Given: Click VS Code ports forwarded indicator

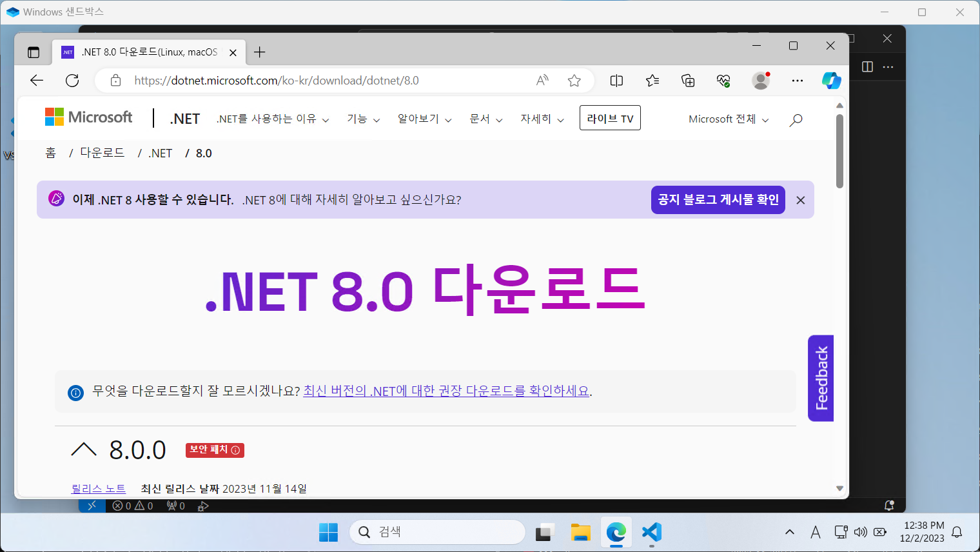Looking at the screenshot, I should (176, 506).
